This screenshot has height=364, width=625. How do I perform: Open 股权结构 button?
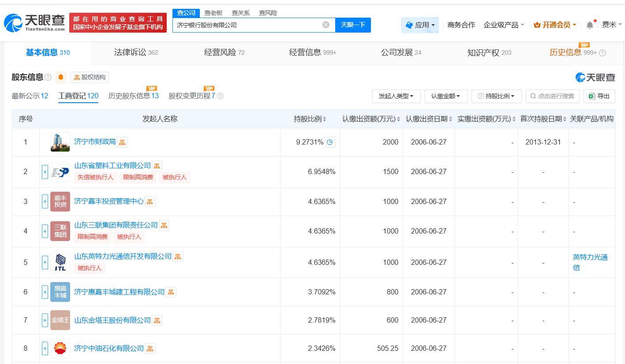90,77
